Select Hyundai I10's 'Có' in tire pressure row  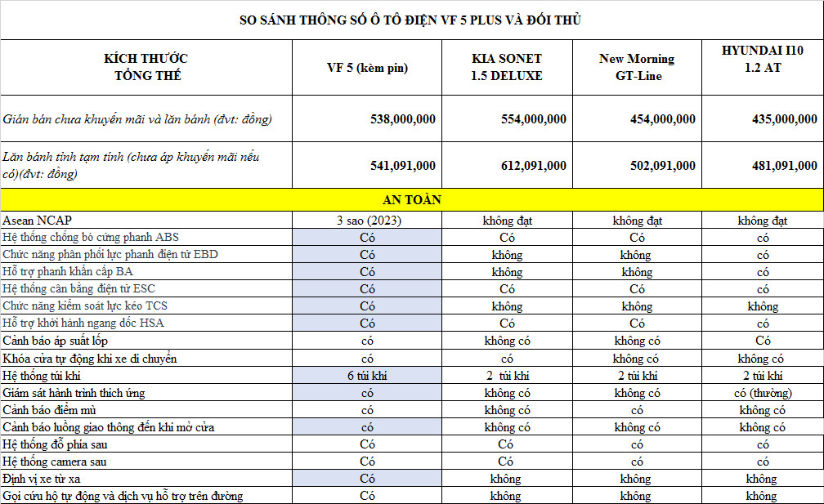click(x=763, y=340)
